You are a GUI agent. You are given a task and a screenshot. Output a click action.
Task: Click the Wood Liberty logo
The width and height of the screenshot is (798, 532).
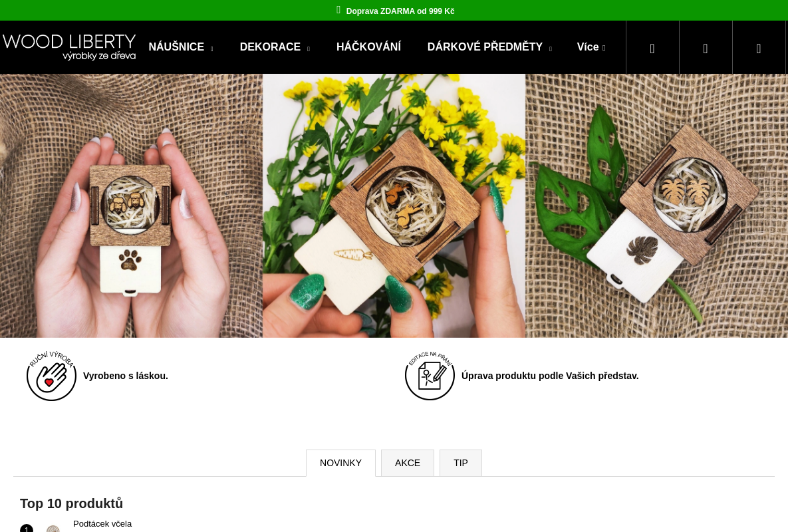69,47
